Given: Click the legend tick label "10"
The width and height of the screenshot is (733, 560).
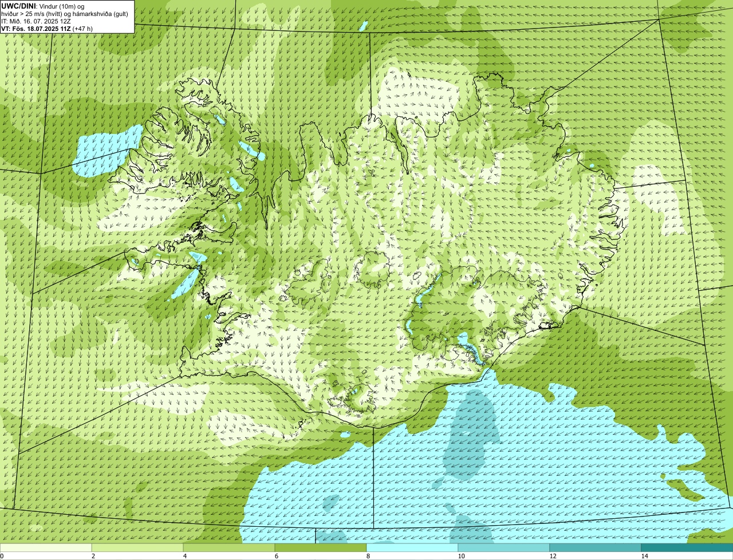Looking at the screenshot, I should 461,556.
